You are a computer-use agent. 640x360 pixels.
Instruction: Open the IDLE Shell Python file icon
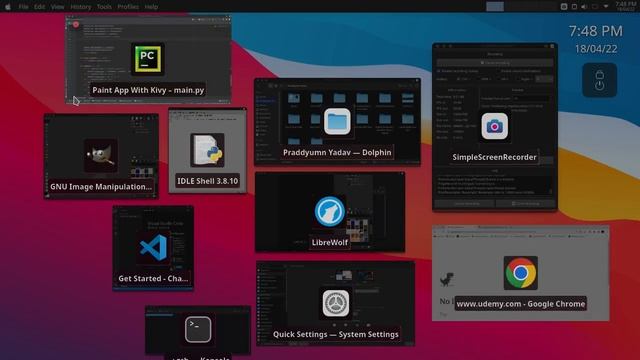click(x=207, y=150)
